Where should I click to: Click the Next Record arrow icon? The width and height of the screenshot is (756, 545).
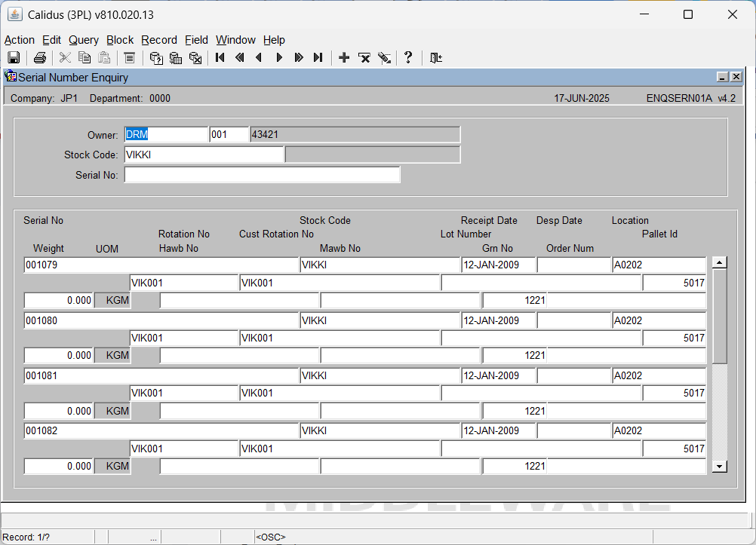coord(278,58)
